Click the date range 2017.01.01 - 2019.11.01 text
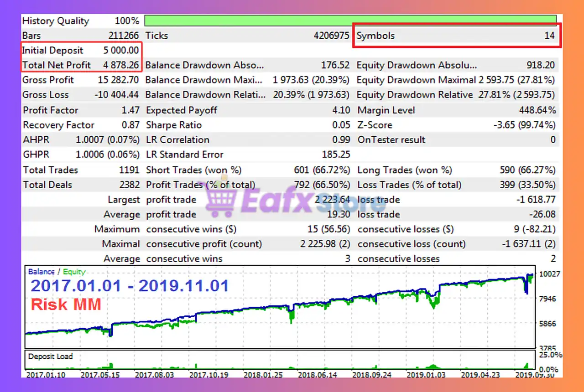The height and width of the screenshot is (392, 584). click(x=130, y=286)
